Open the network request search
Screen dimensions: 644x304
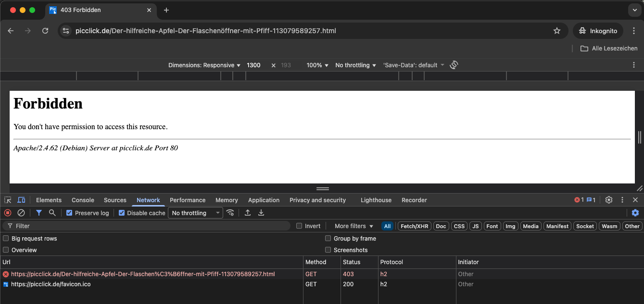[x=52, y=212]
